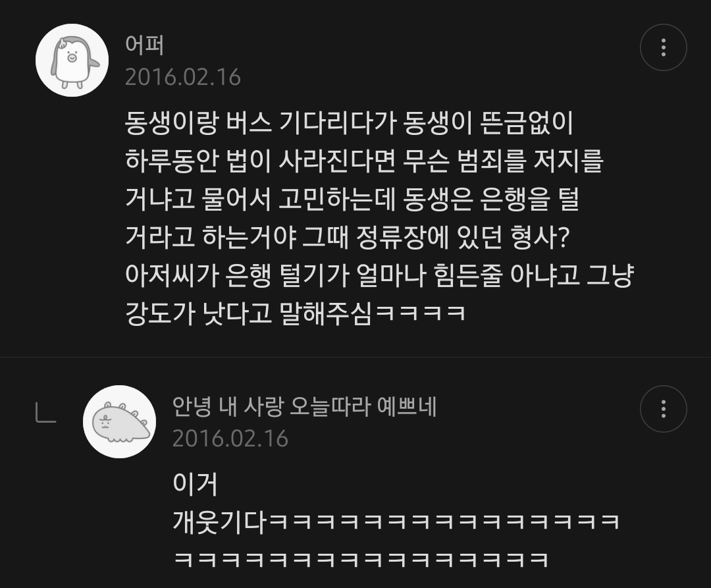Screen dimensions: 711x588
Task: Click the line starting 아저씨가 은행 털기가
Action: 379,275
